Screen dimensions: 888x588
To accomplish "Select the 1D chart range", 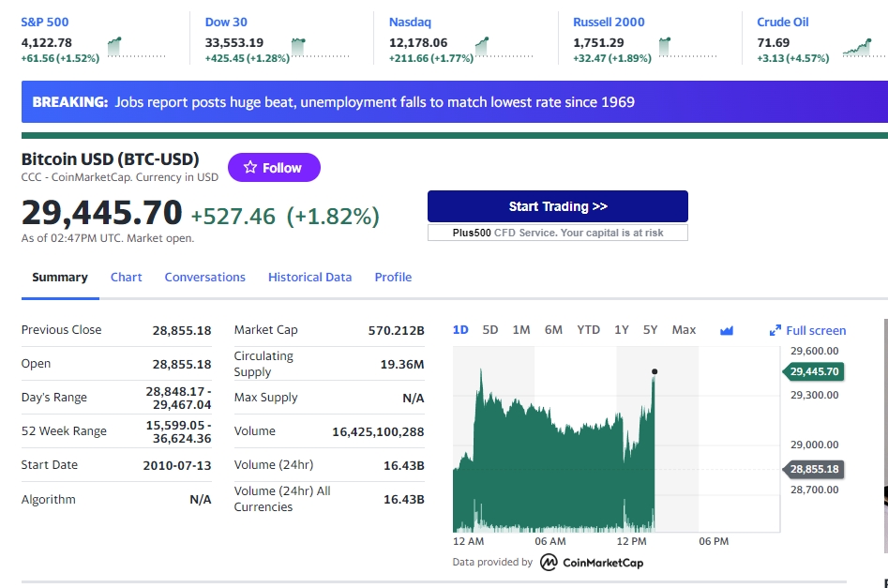I will [460, 330].
